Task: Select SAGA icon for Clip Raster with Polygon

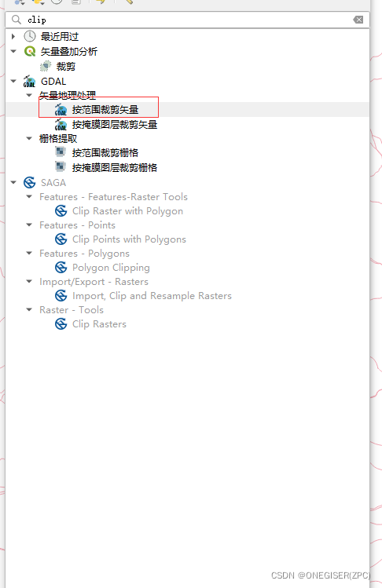Action: click(x=61, y=210)
